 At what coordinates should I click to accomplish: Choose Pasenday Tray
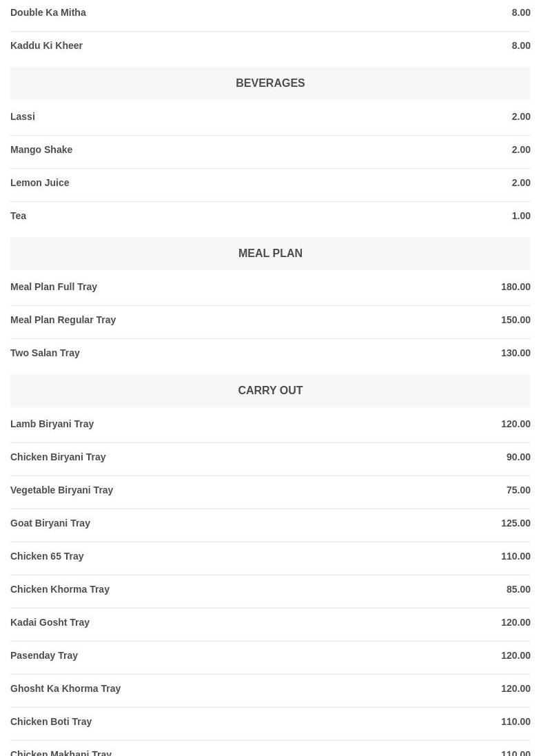click(x=44, y=655)
